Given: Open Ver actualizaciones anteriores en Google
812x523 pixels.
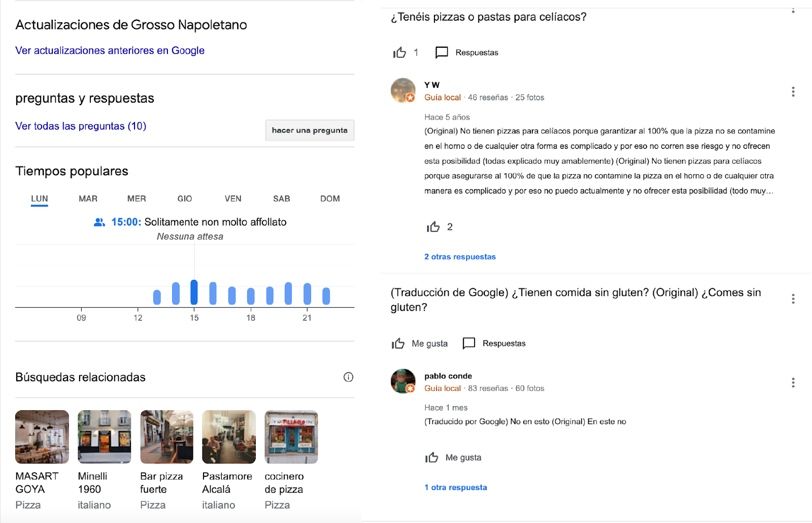Looking at the screenshot, I should click(x=110, y=50).
